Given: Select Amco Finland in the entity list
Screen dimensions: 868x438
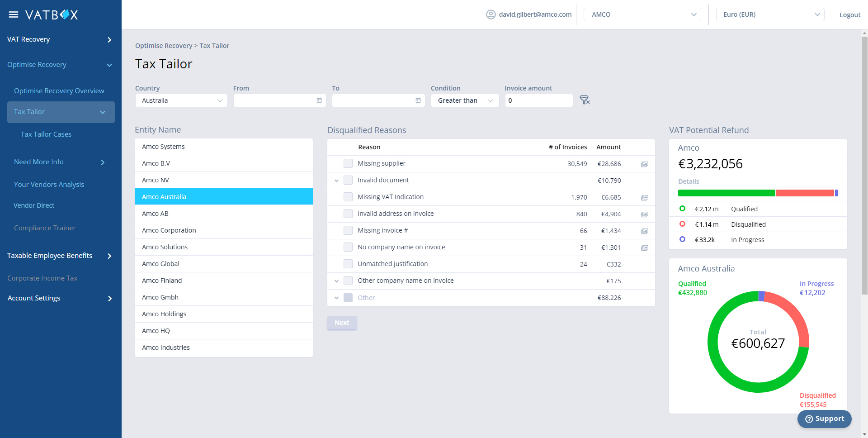Looking at the screenshot, I should pyautogui.click(x=162, y=280).
